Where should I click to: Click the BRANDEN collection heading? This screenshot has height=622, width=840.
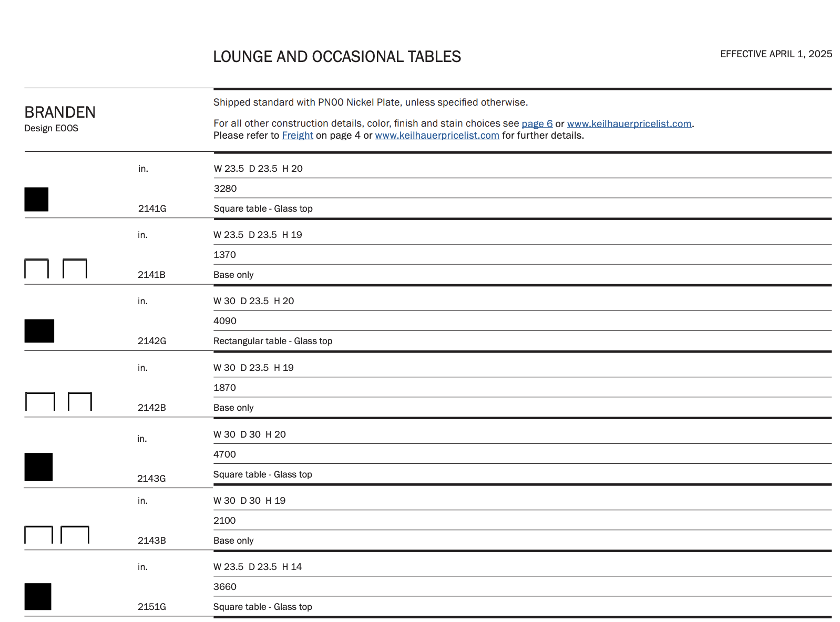60,112
